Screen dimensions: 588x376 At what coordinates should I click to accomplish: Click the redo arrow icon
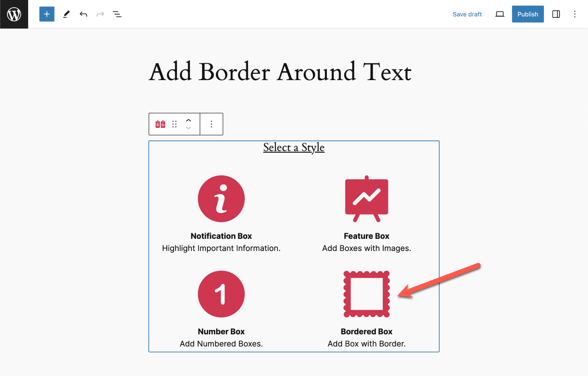point(100,14)
